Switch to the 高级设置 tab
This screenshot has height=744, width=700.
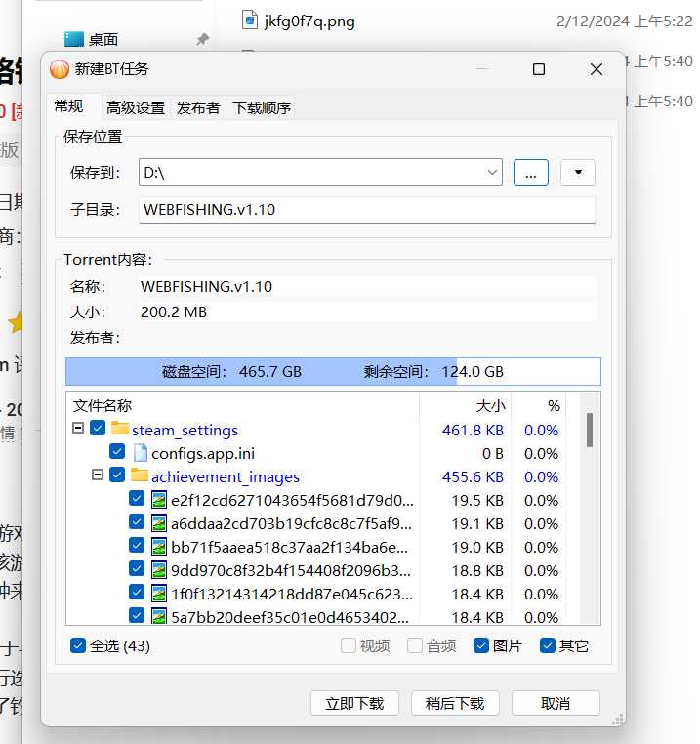click(136, 108)
